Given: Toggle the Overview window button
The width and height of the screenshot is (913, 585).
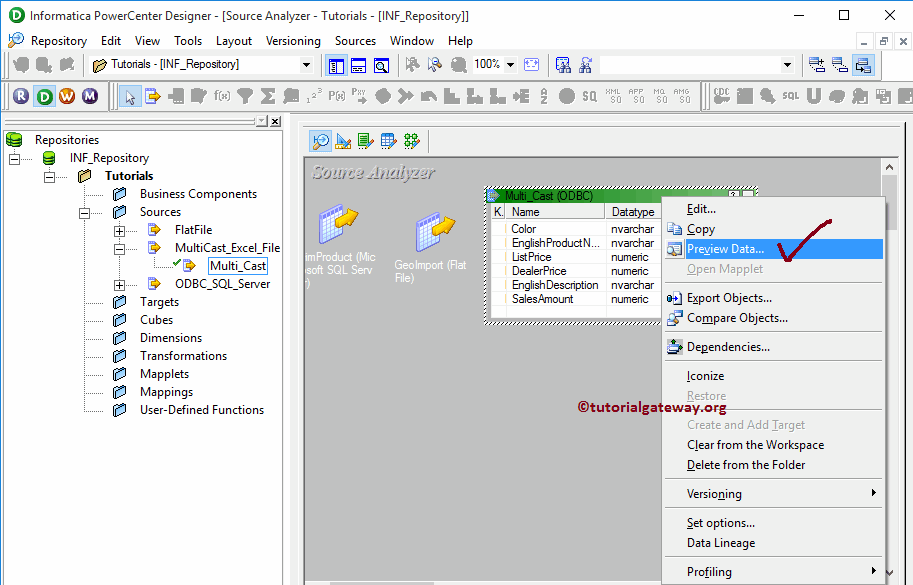Looking at the screenshot, I should pyautogui.click(x=381, y=65).
